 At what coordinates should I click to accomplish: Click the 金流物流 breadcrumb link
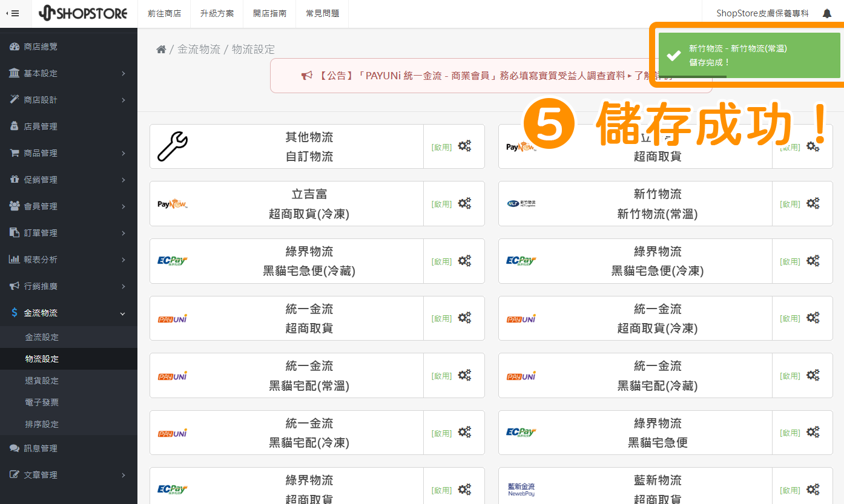tap(199, 50)
